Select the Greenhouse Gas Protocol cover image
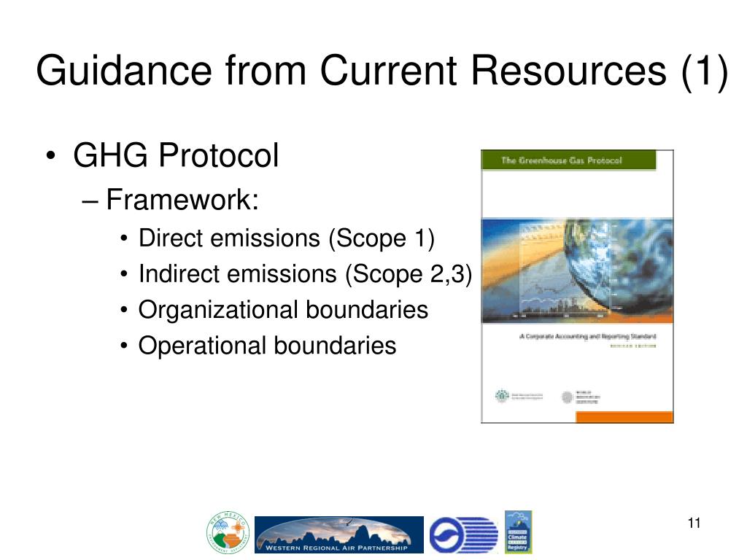The image size is (747, 560). click(577, 286)
